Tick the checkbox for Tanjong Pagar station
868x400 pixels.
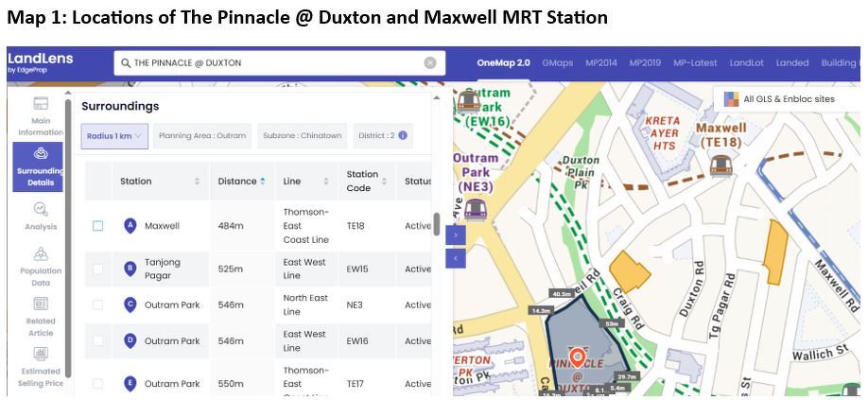coord(98,269)
